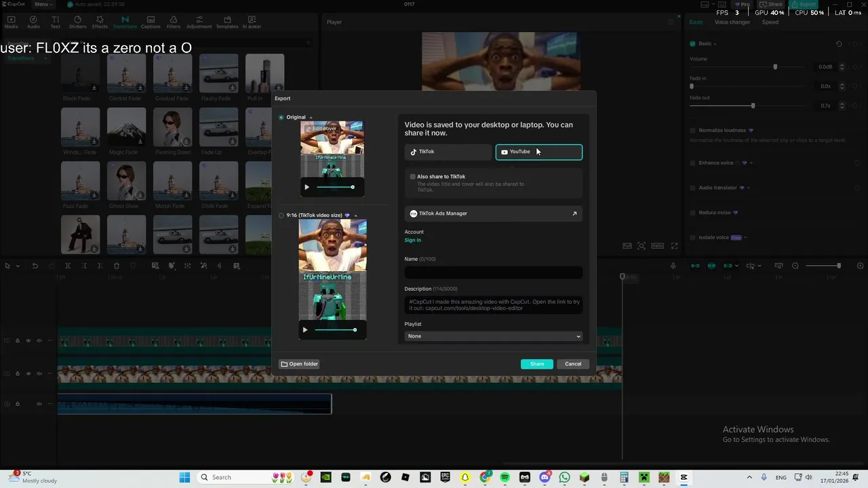Switch to the Basic audio tab
Screen dimensions: 868x488
(696, 22)
